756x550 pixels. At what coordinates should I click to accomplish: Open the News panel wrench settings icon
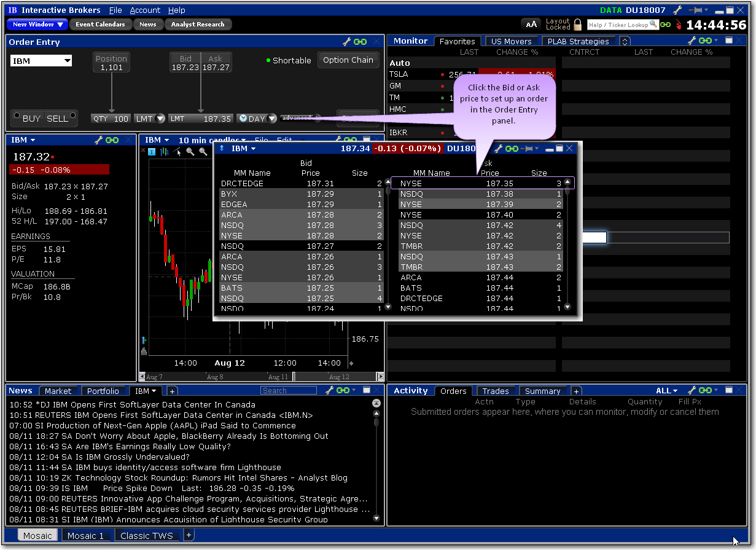pos(330,390)
